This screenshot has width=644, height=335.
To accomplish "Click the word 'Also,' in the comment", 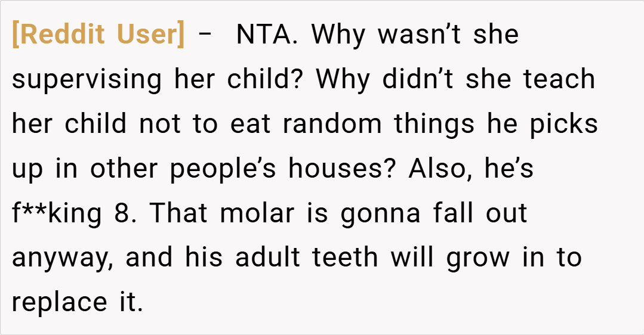I will [437, 169].
